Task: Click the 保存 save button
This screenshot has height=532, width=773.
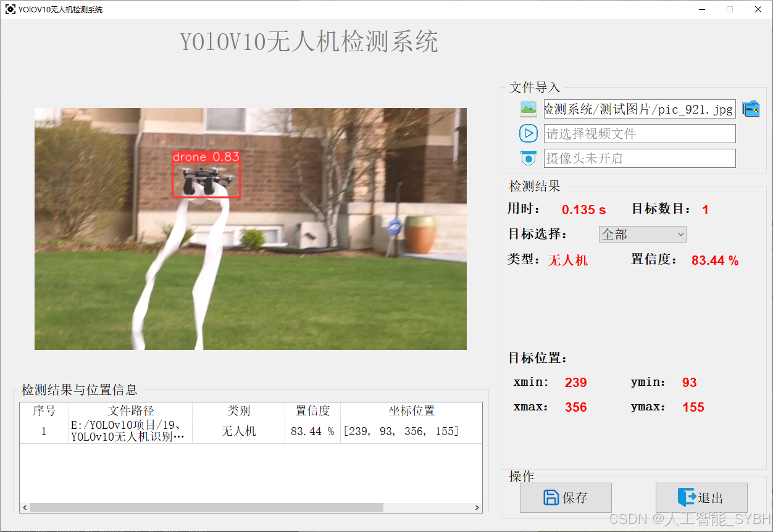Action: point(566,497)
